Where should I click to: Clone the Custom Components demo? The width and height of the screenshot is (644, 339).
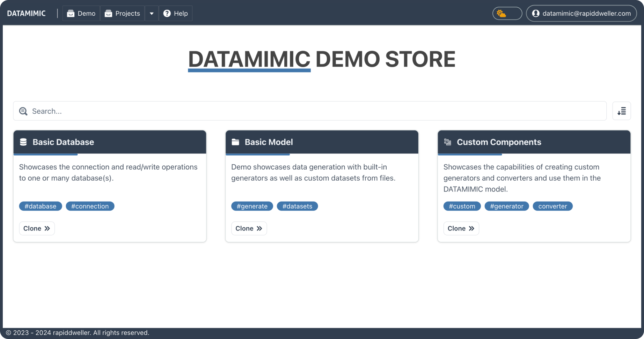pyautogui.click(x=461, y=228)
